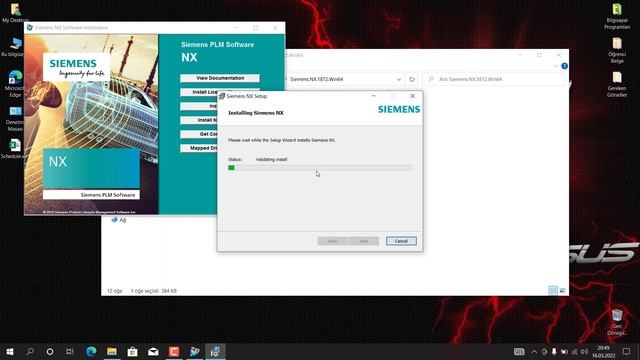Minimize the Siemens NX Setup dialog
The width and height of the screenshot is (640, 360).
tap(373, 96)
